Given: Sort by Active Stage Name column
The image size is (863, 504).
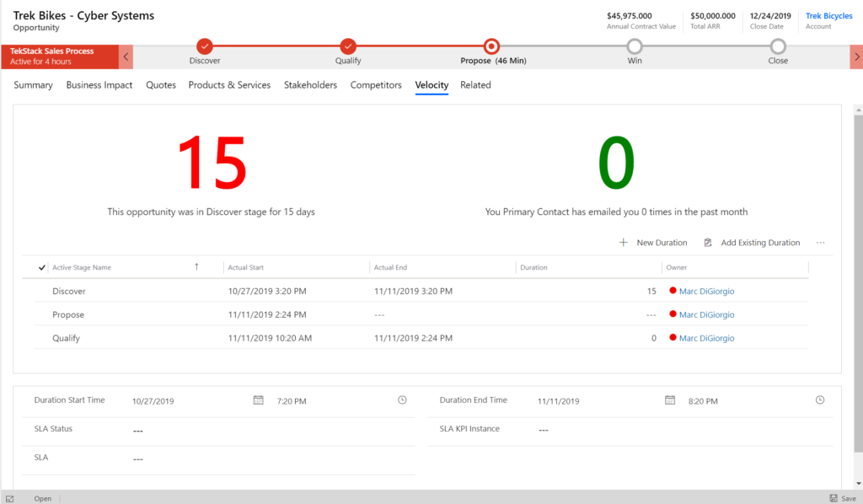Looking at the screenshot, I should (82, 267).
